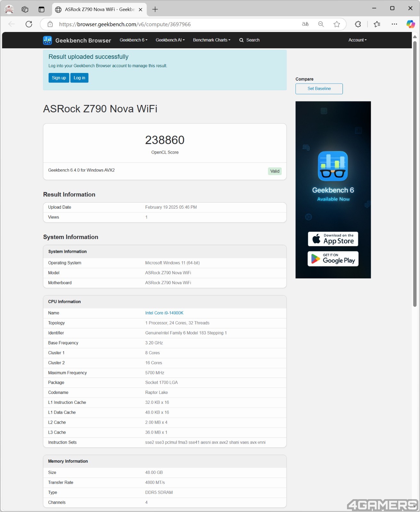Open the browser settings and more menu

394,24
